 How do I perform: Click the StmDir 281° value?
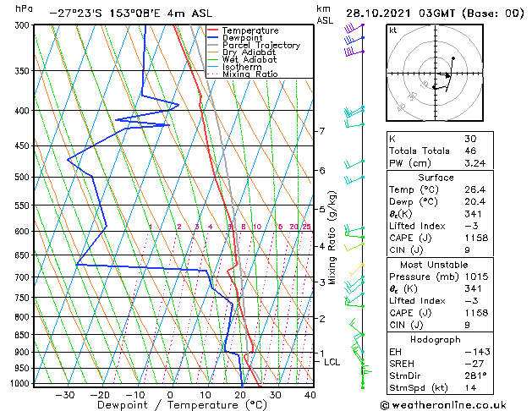tap(475, 375)
